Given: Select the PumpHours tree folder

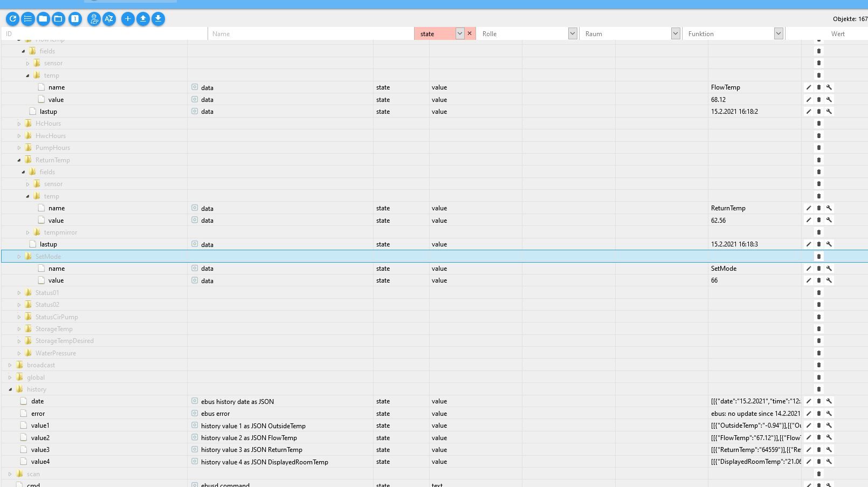Looking at the screenshot, I should click(x=53, y=148).
